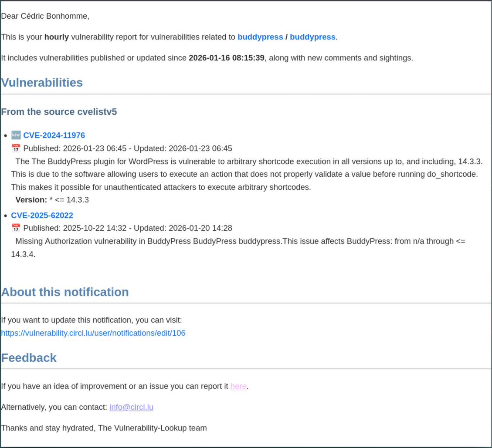The image size is (492, 448).
Task: Click the 'About this notification' heading
Action: (65, 292)
